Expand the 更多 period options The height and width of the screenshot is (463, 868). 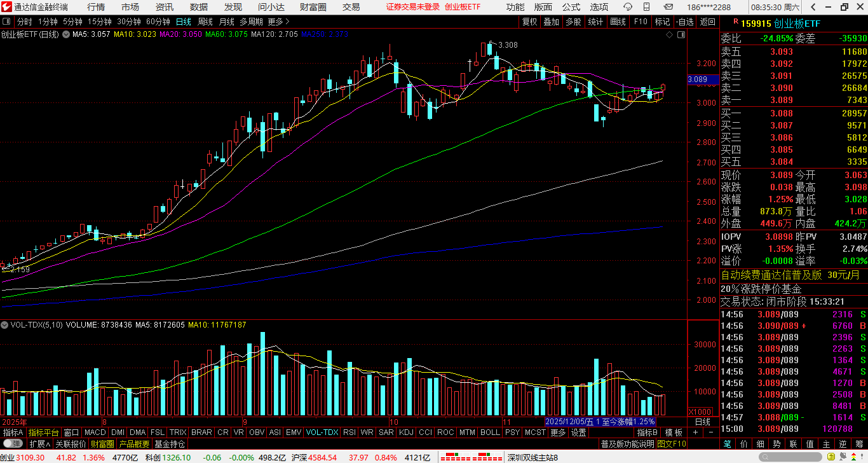(x=275, y=22)
